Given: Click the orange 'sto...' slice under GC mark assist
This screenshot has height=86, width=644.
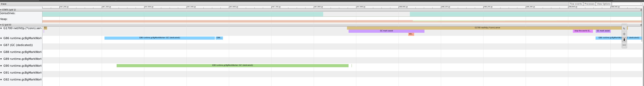Looking at the screenshot, I should tap(411, 34).
